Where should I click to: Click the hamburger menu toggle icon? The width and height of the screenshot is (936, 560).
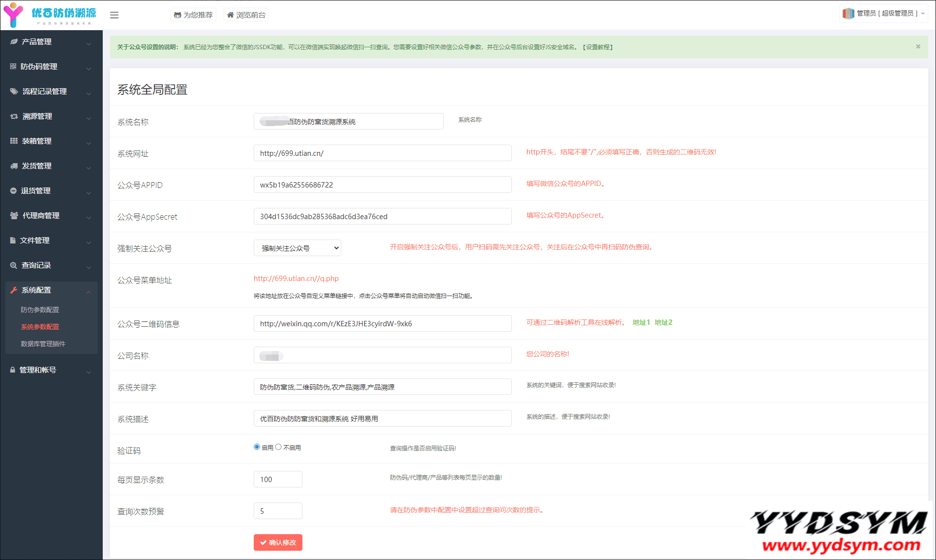pos(114,15)
